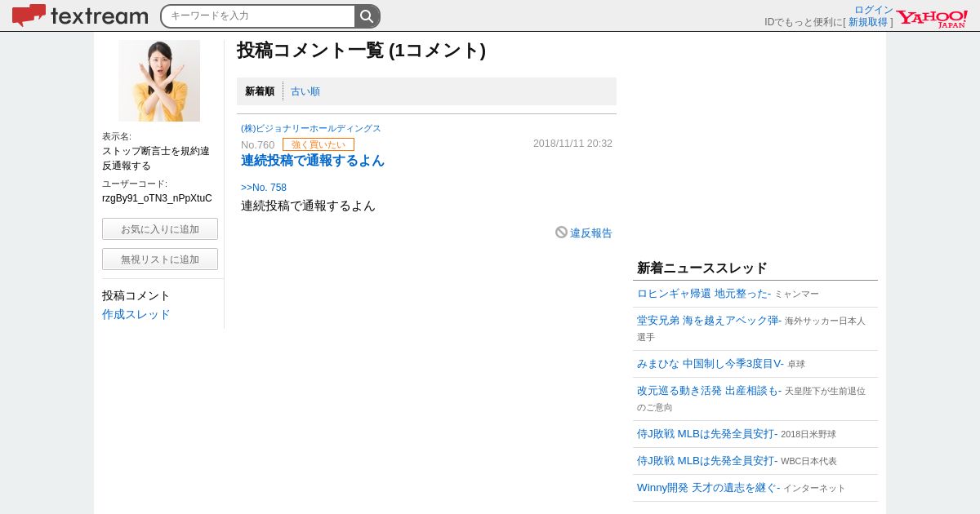The image size is (980, 514).
Task: Open (株)ビジョナリーホールディングス thread link
Action: 311,128
